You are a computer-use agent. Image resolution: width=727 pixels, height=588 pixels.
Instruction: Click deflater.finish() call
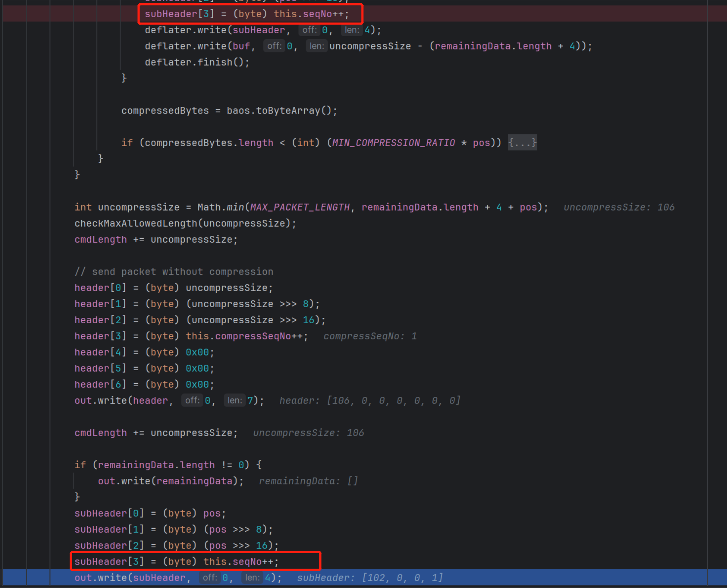(x=197, y=62)
